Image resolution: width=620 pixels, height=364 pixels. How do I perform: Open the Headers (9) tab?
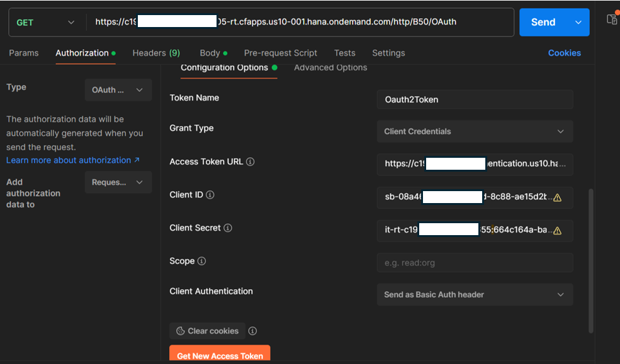pos(156,53)
